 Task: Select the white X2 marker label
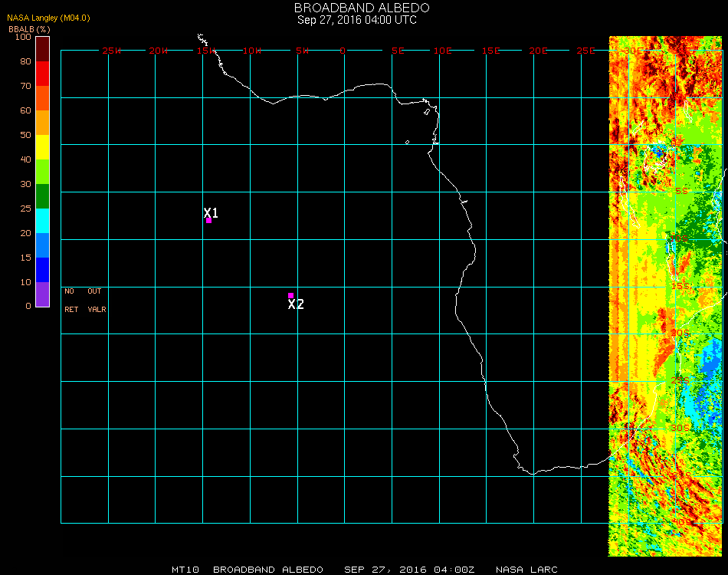coord(296,304)
